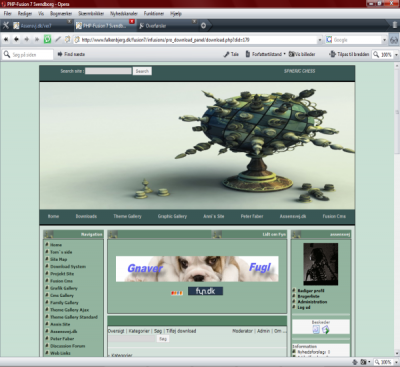Expand the Forfattertilstand dropdown arrow
This screenshot has height=367, width=400.
tap(284, 54)
